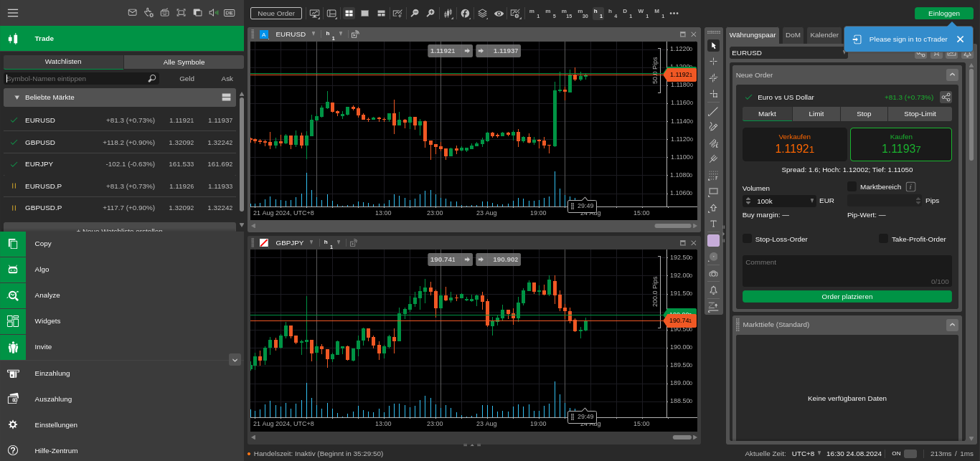Select m1 timeframe
980x461 pixels.
tap(534, 13)
